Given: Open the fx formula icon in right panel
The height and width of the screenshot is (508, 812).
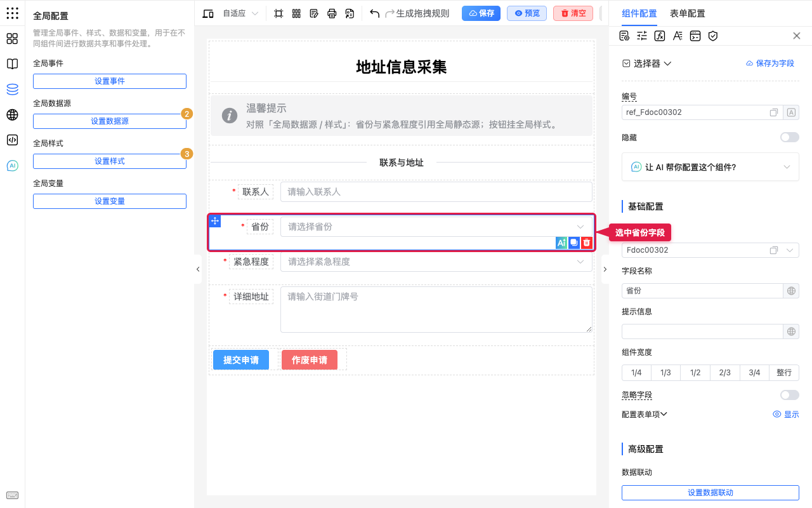Looking at the screenshot, I should pyautogui.click(x=660, y=36).
